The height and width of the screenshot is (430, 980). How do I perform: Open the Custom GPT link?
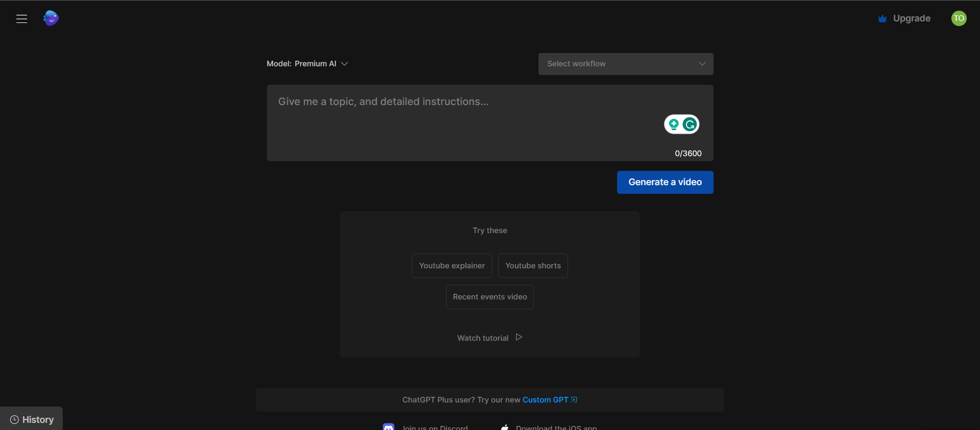[x=545, y=400]
